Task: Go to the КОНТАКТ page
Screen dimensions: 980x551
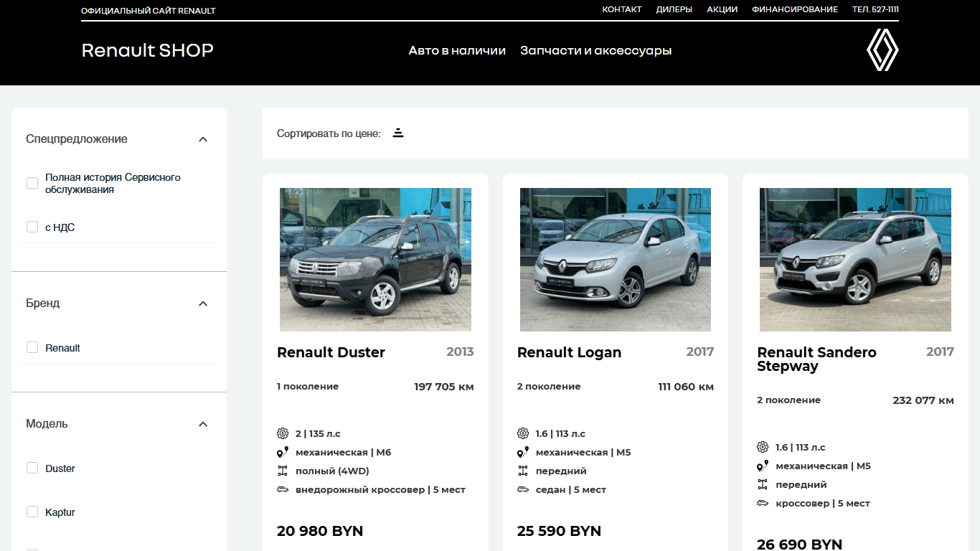Action: coord(622,9)
